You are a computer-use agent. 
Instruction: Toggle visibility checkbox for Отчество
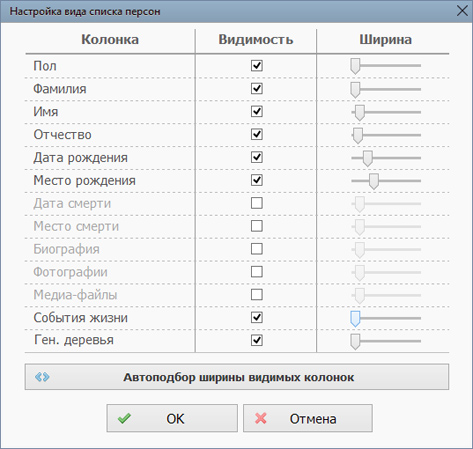[x=257, y=134]
